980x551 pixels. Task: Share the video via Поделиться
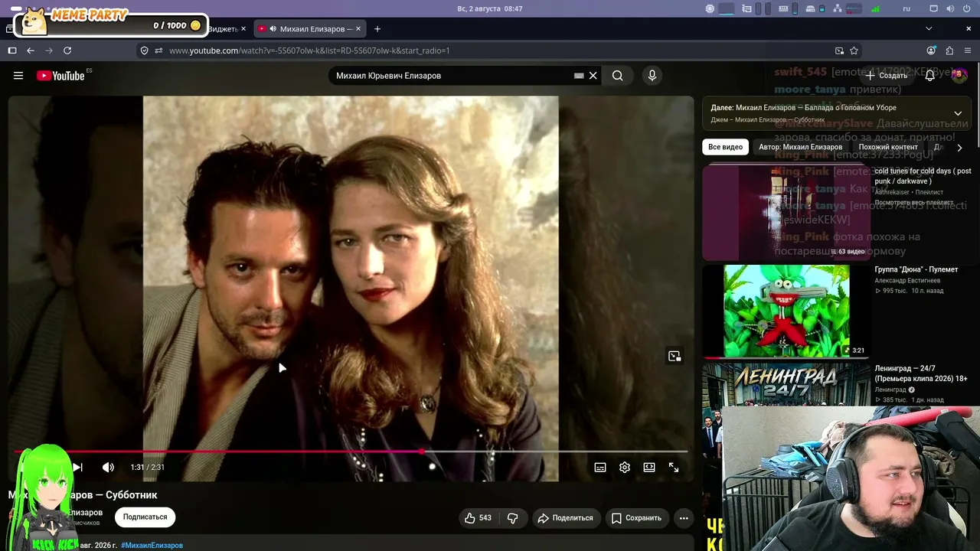pos(566,518)
